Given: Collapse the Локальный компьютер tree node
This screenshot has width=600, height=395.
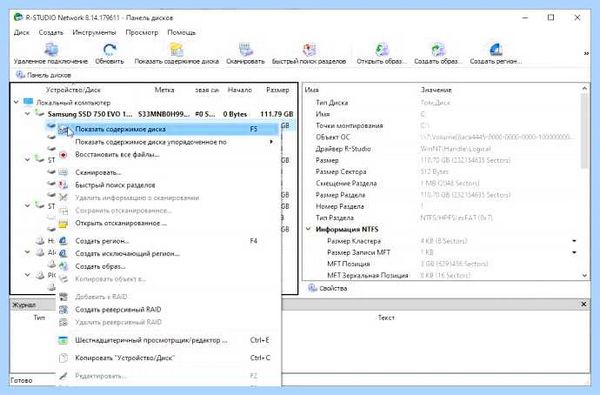Looking at the screenshot, I should [16, 102].
